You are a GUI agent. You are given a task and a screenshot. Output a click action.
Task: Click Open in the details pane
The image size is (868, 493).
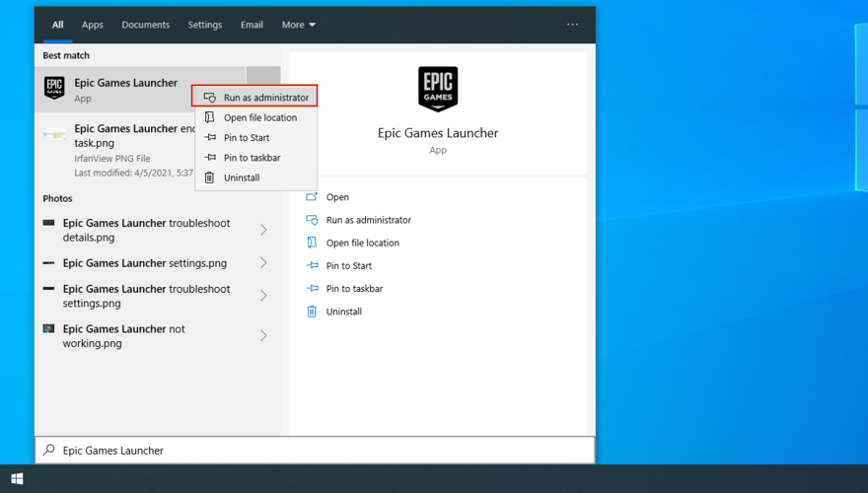[x=337, y=197]
